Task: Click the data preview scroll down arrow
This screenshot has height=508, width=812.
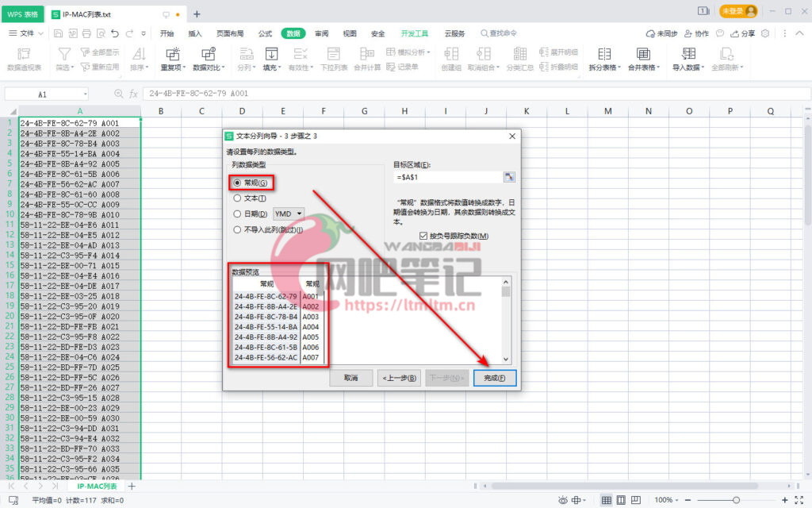Action: point(506,360)
